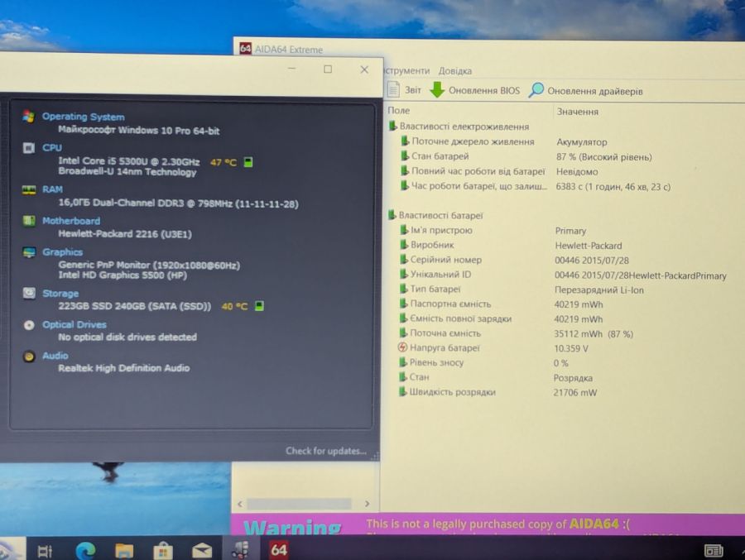This screenshot has height=560, width=745.
Task: Open the Mail app from the taskbar
Action: 202,551
